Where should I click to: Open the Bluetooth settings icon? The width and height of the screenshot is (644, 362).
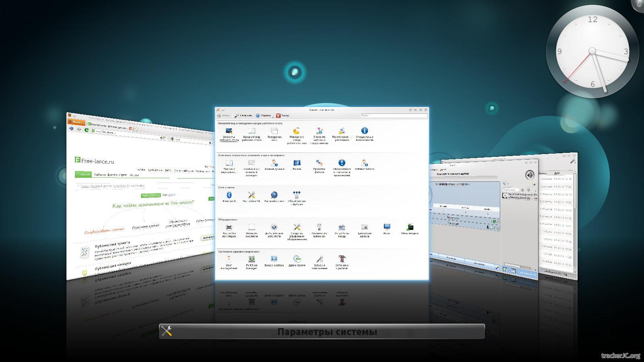[229, 196]
